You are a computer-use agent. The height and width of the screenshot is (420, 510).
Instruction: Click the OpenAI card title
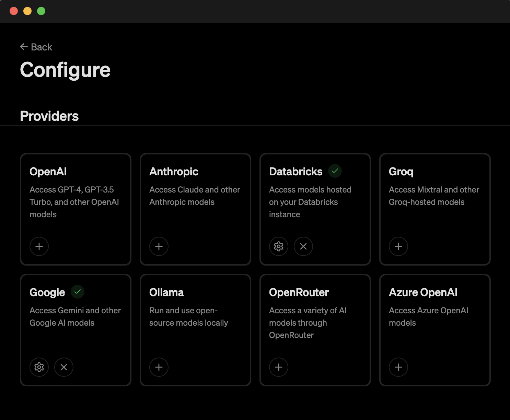48,172
